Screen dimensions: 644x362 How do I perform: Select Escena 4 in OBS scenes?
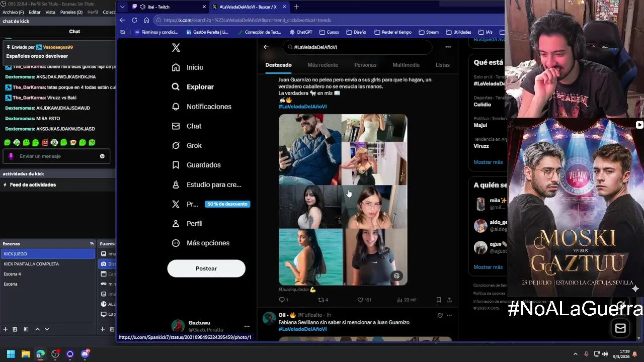(13, 274)
